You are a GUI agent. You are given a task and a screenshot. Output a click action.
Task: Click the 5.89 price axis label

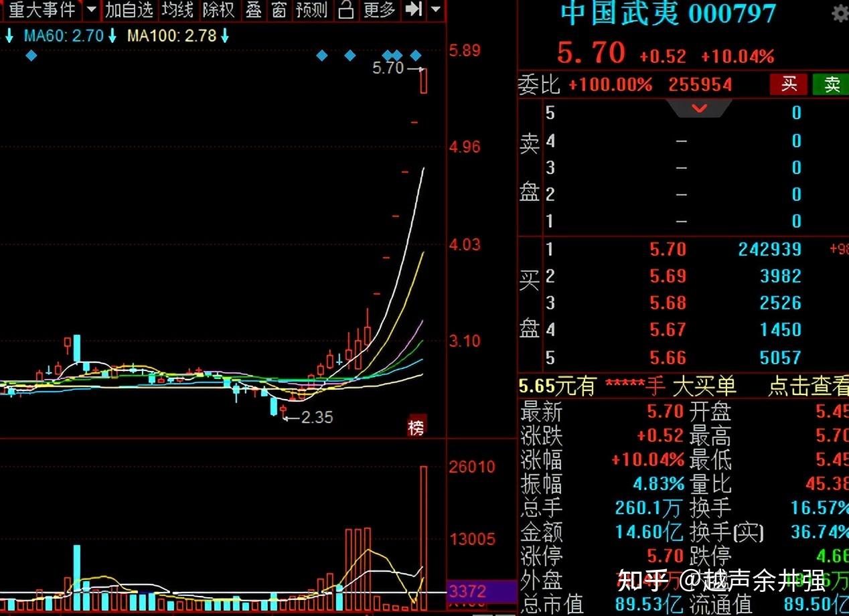pyautogui.click(x=465, y=51)
